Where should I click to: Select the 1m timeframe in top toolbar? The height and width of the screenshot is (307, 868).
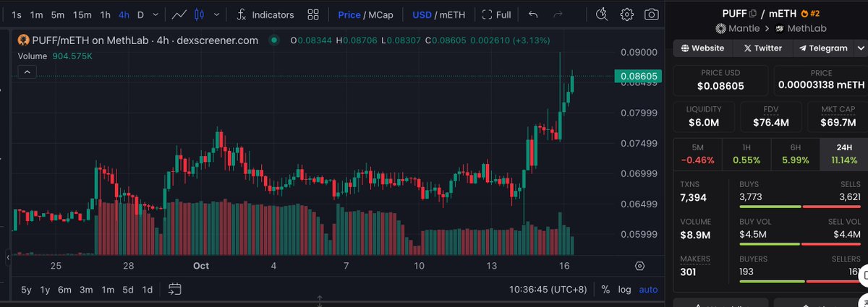[37, 14]
